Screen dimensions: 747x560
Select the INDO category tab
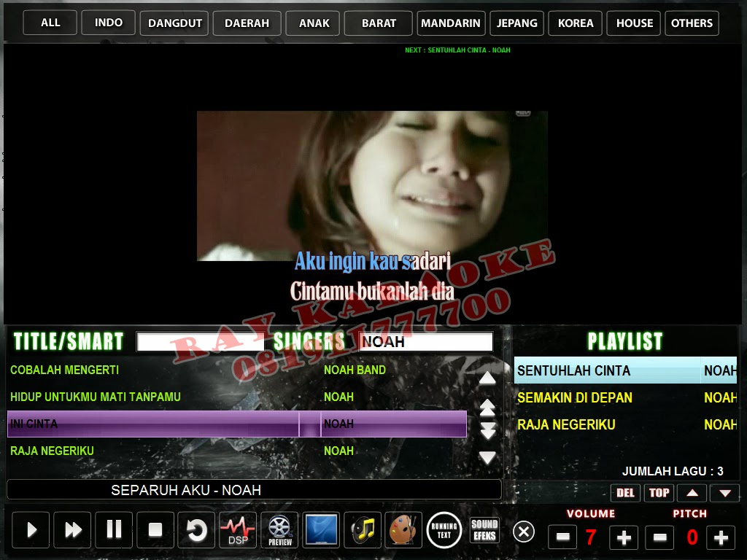108,23
